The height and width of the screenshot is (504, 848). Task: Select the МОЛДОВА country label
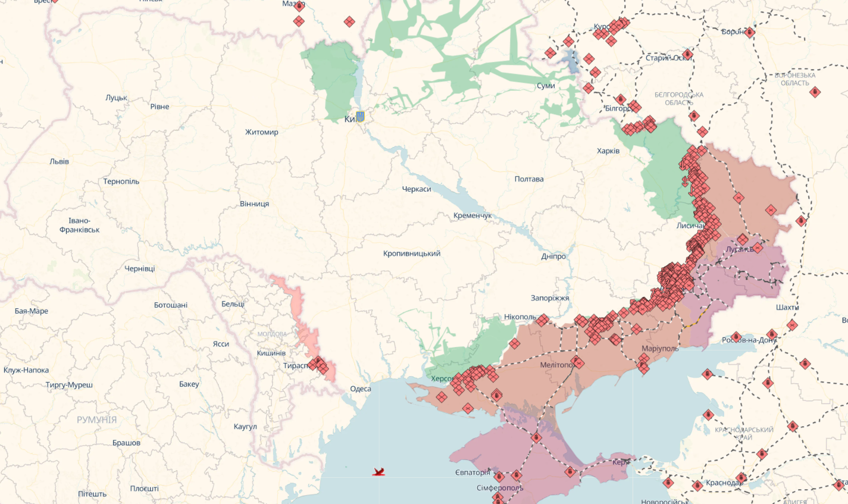coord(272,334)
